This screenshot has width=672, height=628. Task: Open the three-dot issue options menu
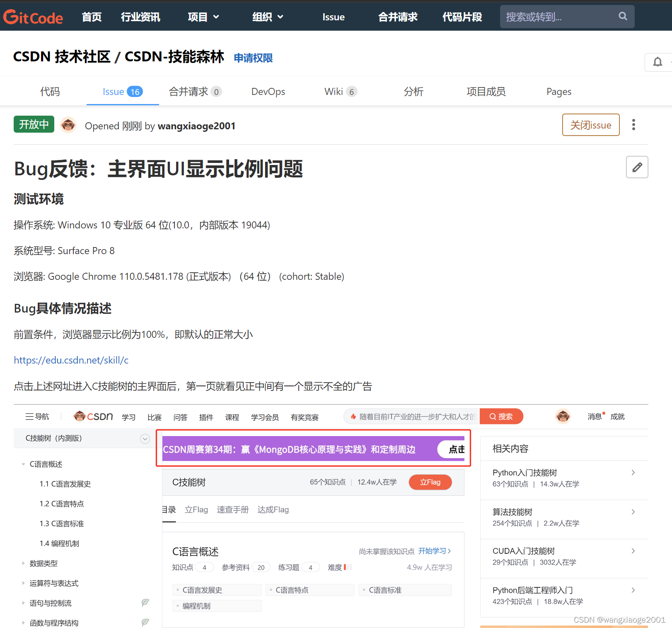[x=633, y=125]
